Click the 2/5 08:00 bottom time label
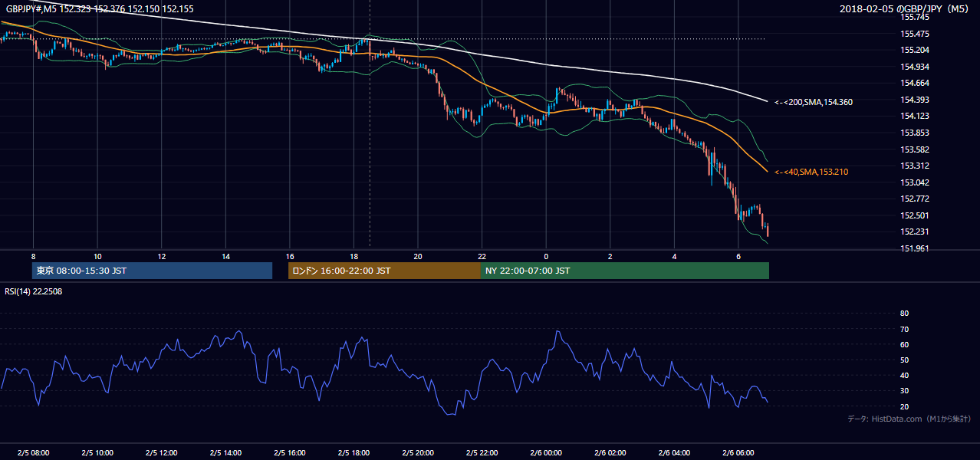Screen dimensions: 980x460 33,453
